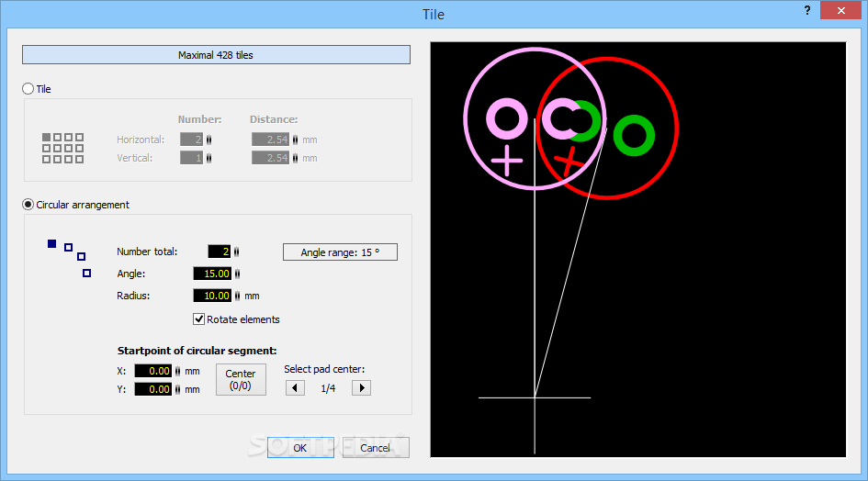Click the Cancel button
Screen dimensions: 868x481
[x=376, y=447]
